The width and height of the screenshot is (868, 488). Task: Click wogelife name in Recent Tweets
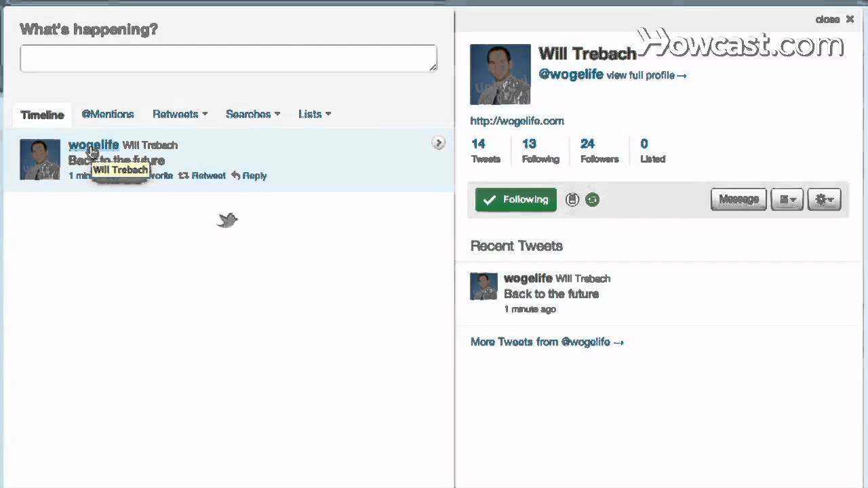pos(528,278)
